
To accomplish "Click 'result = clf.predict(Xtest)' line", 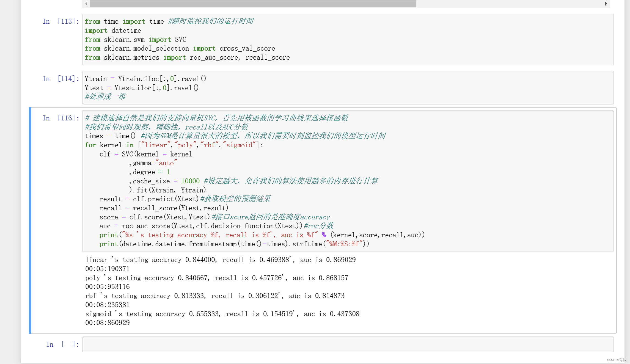I will coord(149,199).
